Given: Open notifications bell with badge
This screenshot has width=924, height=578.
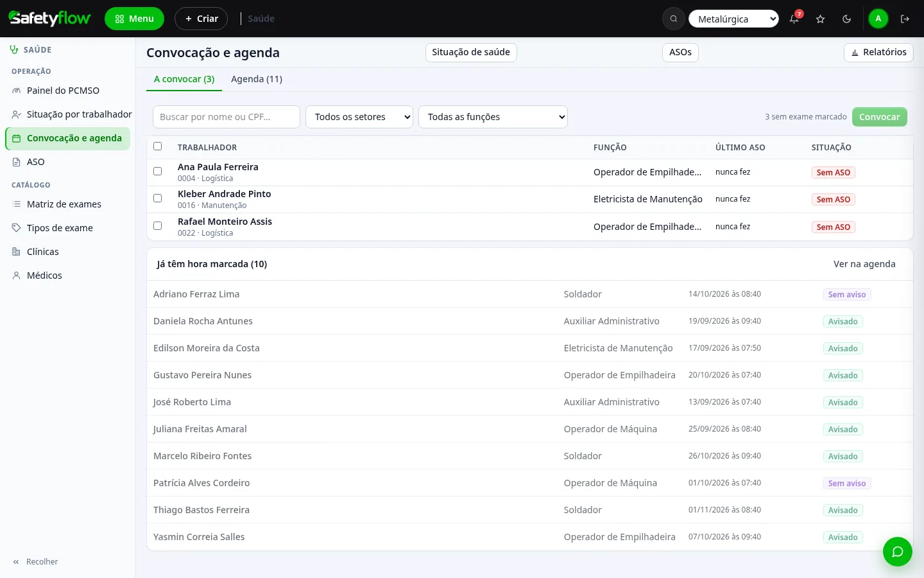Looking at the screenshot, I should click(794, 19).
